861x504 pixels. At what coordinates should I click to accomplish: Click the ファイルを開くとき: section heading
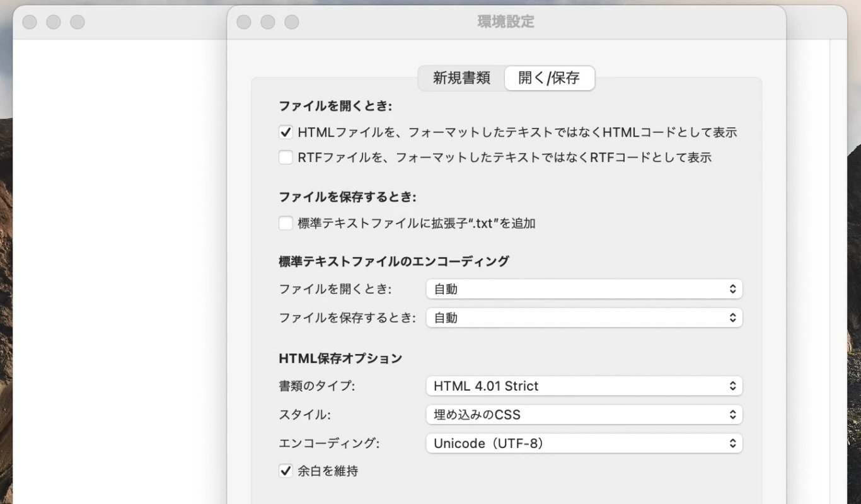(x=335, y=106)
